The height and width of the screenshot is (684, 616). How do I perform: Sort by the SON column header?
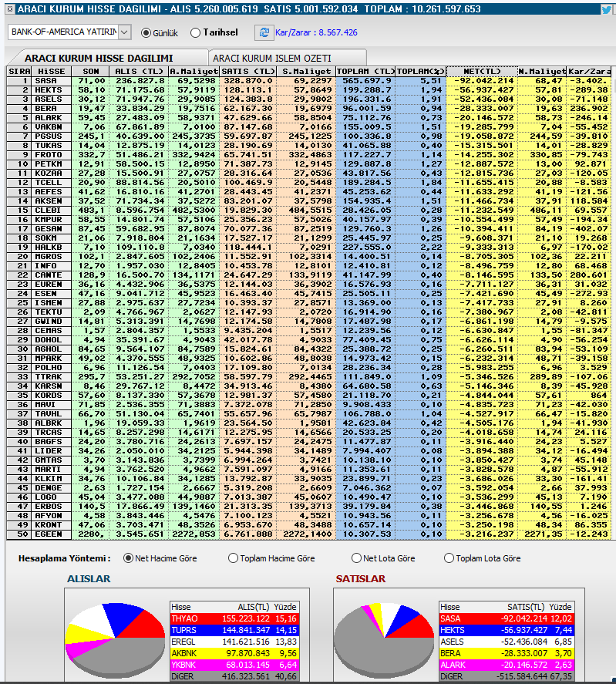90,72
